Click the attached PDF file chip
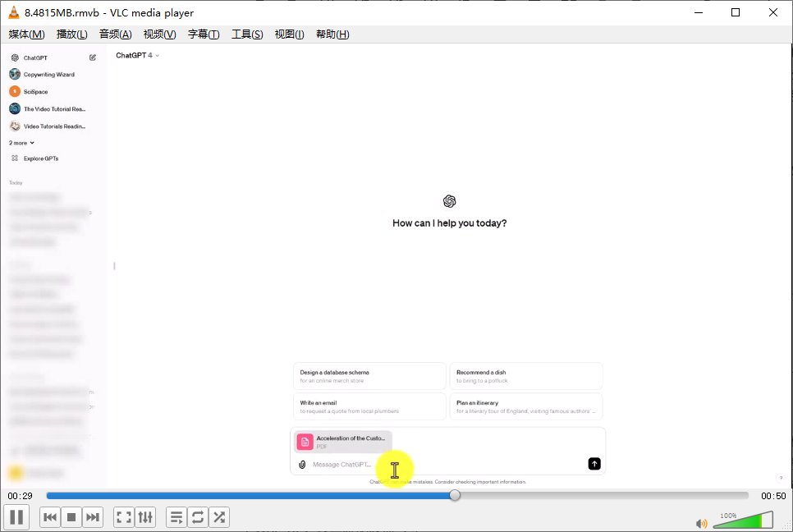The height and width of the screenshot is (532, 793). point(343,442)
